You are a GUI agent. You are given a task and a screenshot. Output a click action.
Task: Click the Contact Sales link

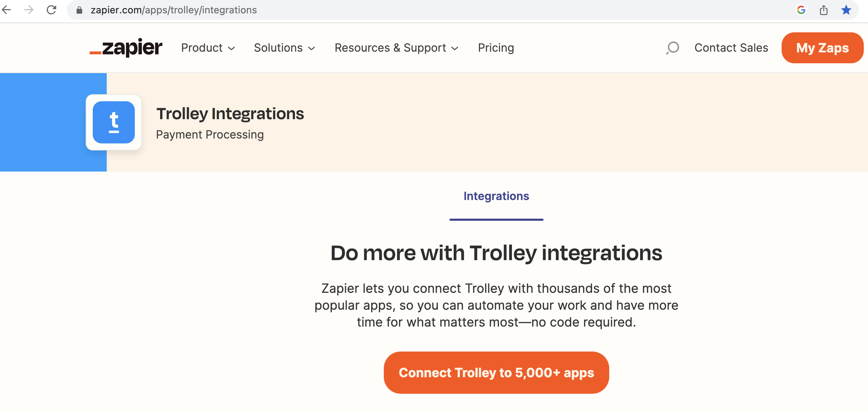[x=731, y=48]
